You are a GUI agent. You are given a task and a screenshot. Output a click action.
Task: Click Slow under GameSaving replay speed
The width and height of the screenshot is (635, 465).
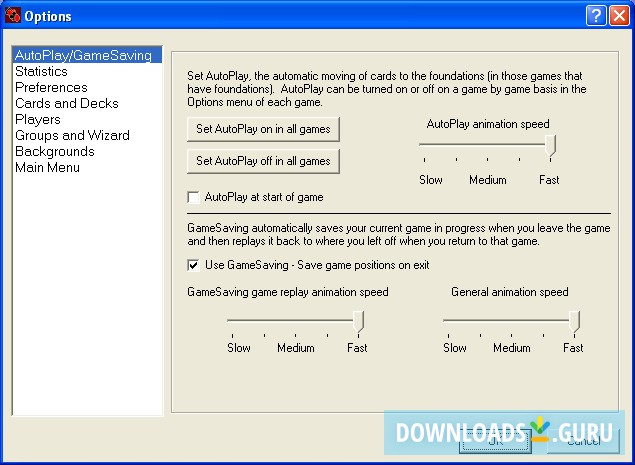239,348
